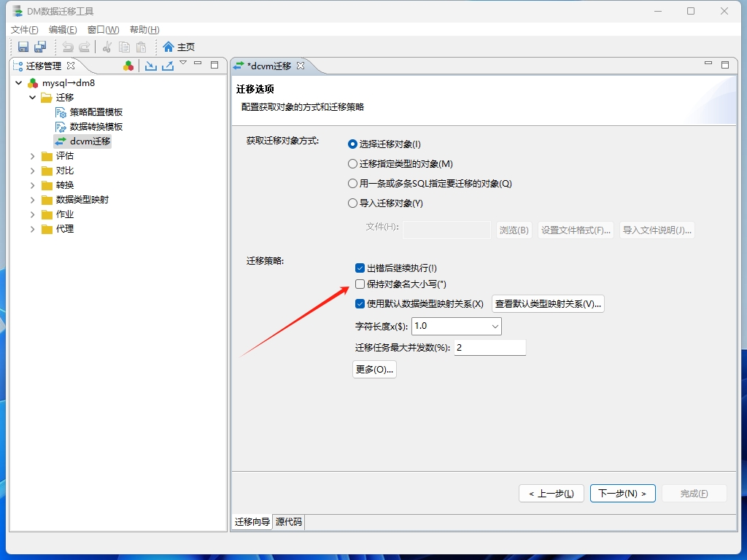Image resolution: width=747 pixels, height=560 pixels.
Task: Open the view menu triangle in 迁移管理
Action: click(x=183, y=63)
